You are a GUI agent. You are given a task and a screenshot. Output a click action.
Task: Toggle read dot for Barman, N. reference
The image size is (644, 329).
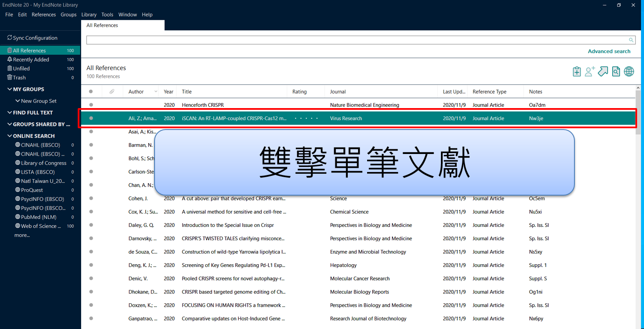pyautogui.click(x=91, y=145)
